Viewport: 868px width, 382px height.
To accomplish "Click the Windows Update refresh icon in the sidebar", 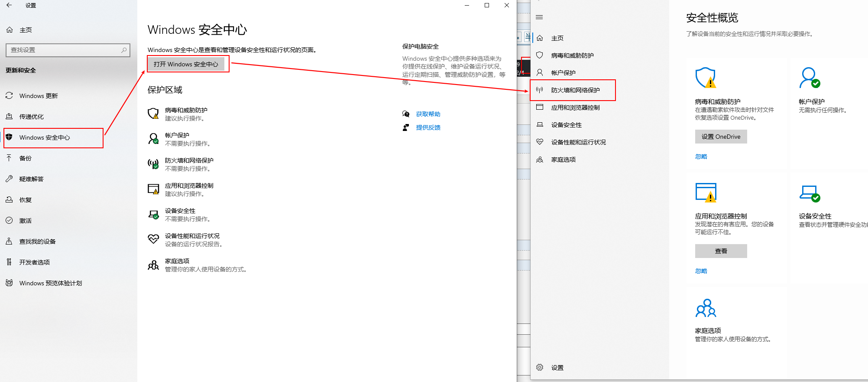I will tap(9, 95).
